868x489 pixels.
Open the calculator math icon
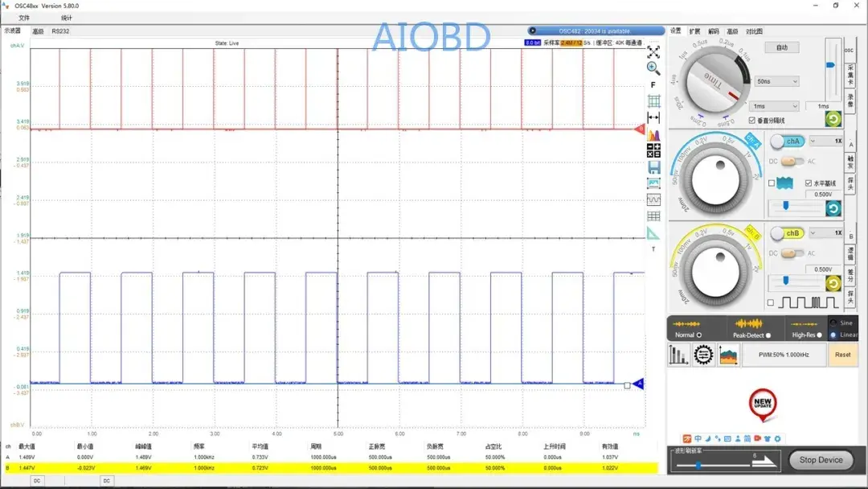tap(653, 150)
